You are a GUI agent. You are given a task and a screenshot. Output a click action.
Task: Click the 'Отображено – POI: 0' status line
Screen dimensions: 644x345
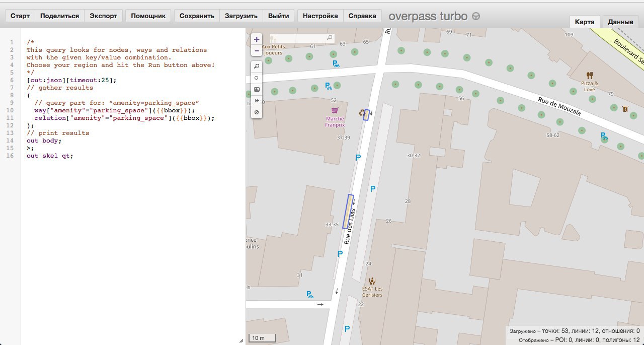coord(579,340)
